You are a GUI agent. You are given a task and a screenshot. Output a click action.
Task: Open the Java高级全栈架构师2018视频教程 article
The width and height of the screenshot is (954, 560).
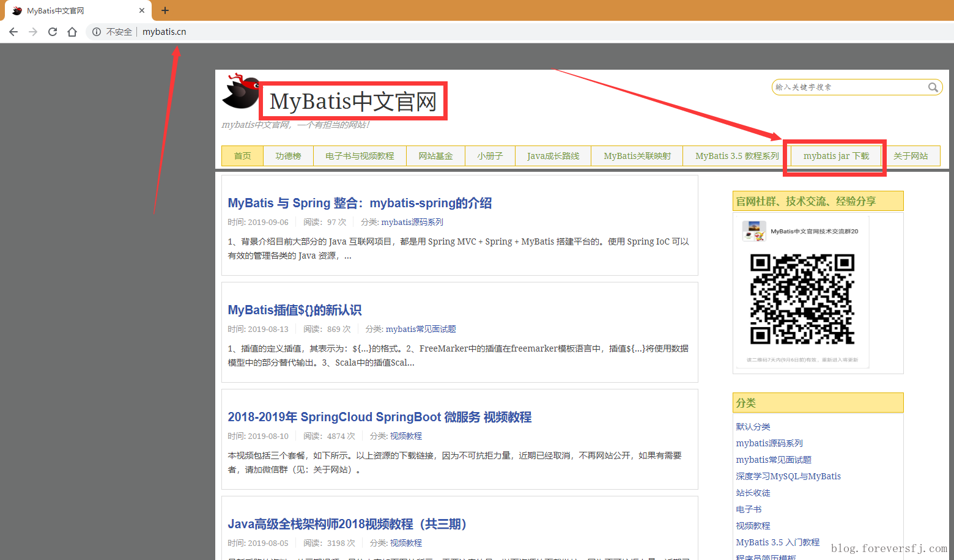pyautogui.click(x=347, y=524)
